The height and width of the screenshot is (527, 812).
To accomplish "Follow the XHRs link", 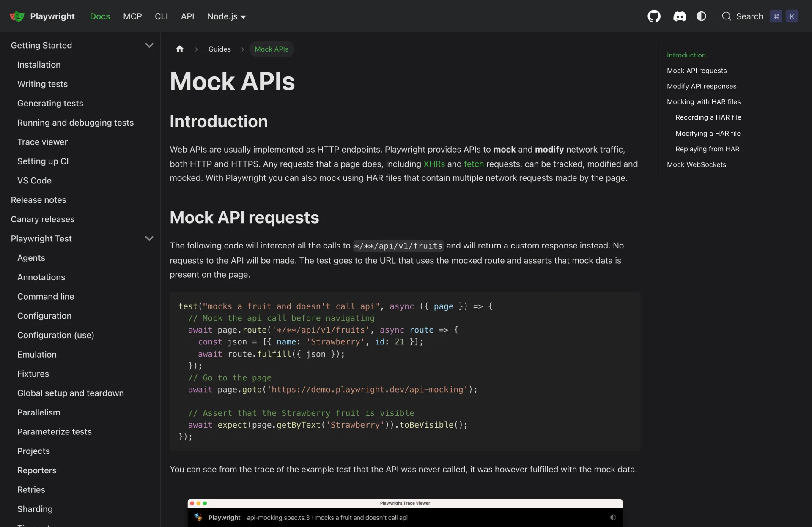I will pos(434,164).
